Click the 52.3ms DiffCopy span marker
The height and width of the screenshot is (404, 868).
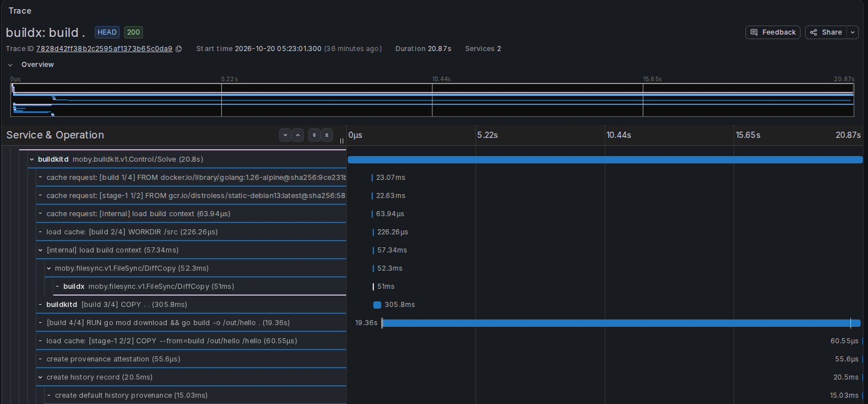[373, 268]
